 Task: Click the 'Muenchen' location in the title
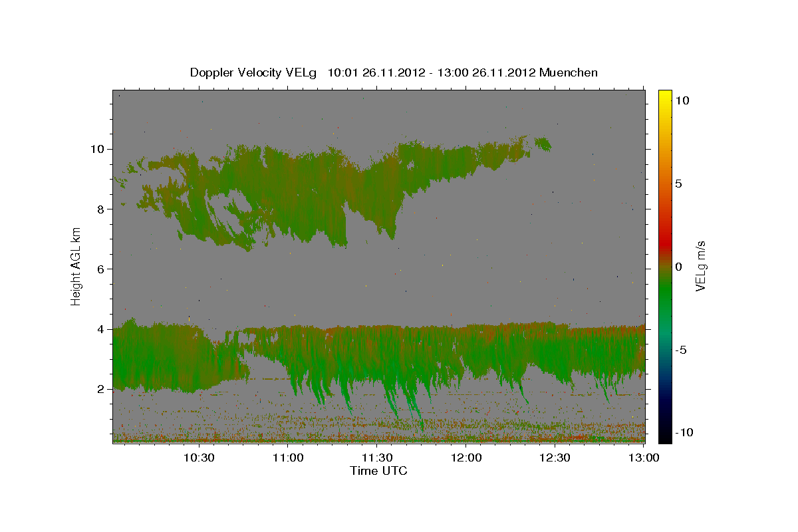pos(569,72)
